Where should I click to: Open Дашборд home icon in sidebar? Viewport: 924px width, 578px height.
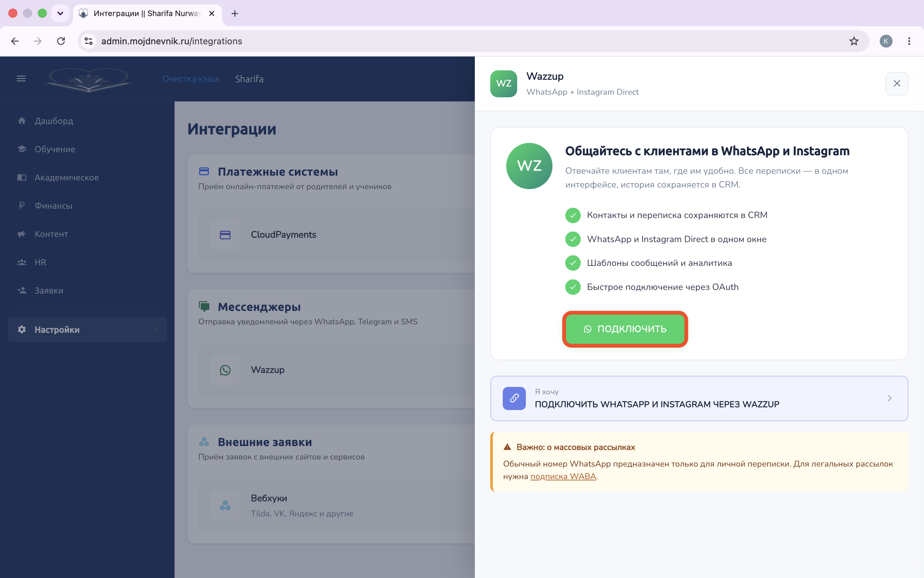click(22, 121)
